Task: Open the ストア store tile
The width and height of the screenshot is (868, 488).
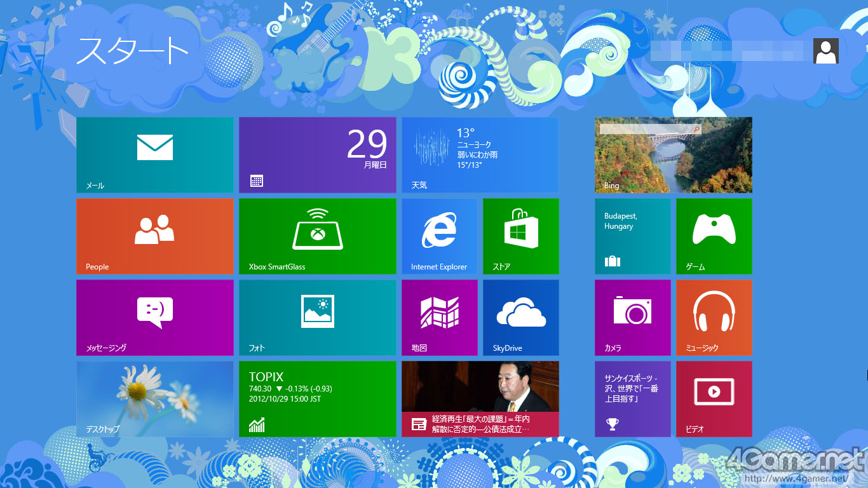Action: pyautogui.click(x=521, y=236)
